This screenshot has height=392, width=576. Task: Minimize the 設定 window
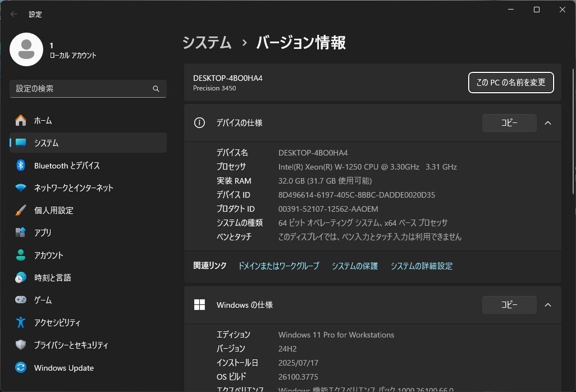click(x=511, y=10)
